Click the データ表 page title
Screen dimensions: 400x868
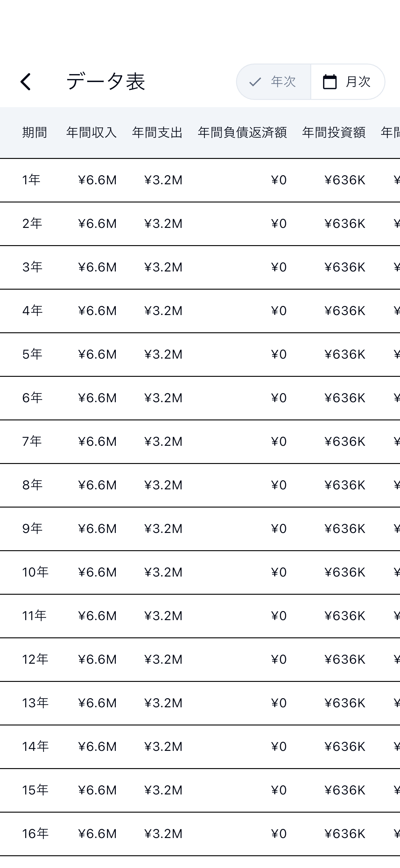pos(105,82)
